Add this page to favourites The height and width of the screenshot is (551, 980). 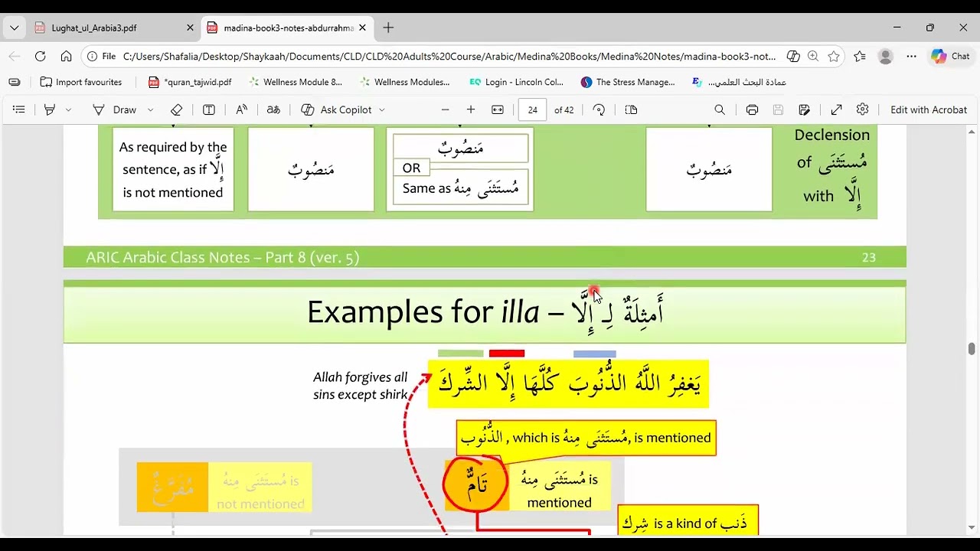(834, 56)
